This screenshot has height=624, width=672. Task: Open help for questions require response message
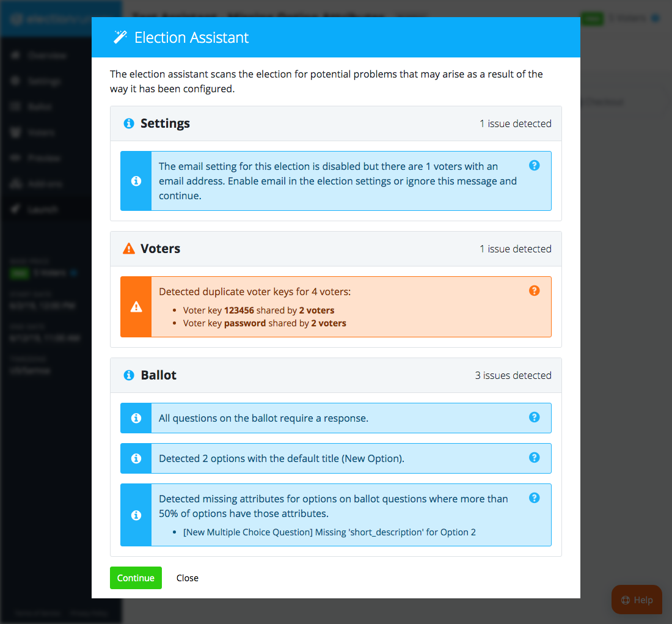coord(534,417)
